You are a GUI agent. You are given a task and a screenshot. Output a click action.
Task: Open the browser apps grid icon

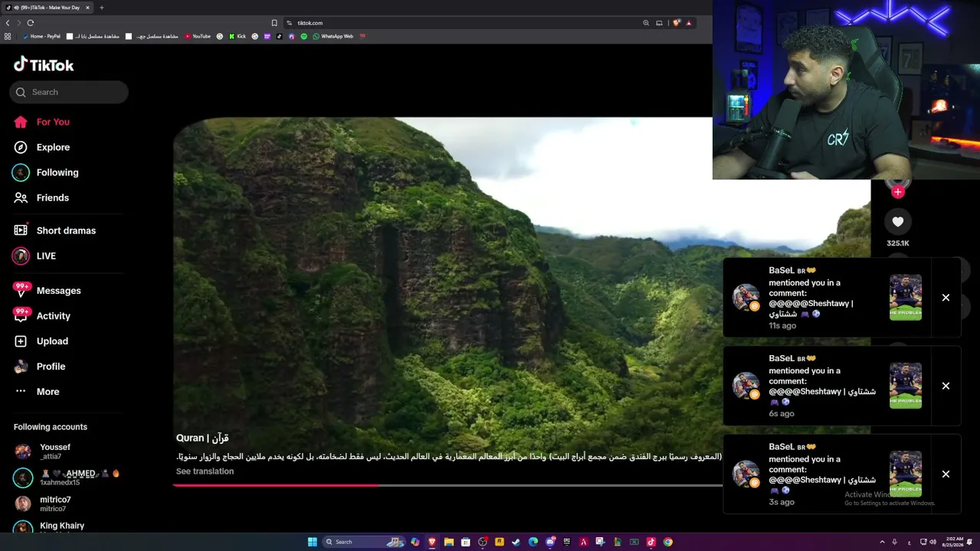click(8, 36)
